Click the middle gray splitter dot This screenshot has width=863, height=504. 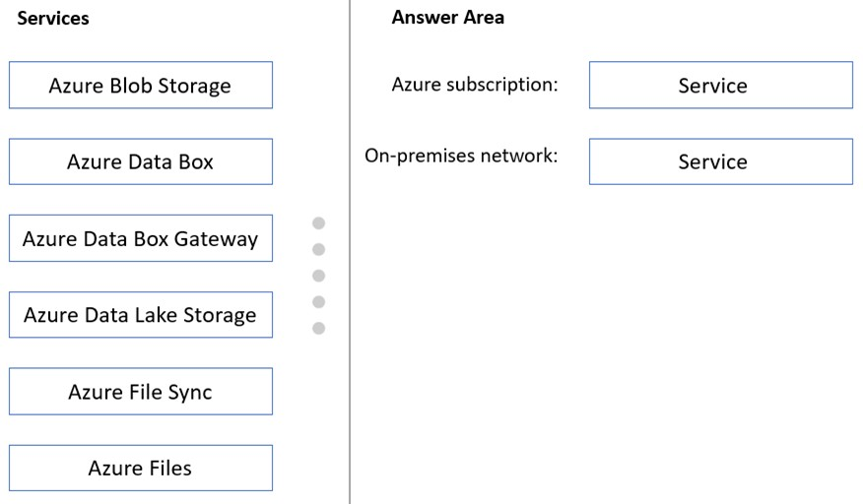pyautogui.click(x=318, y=276)
